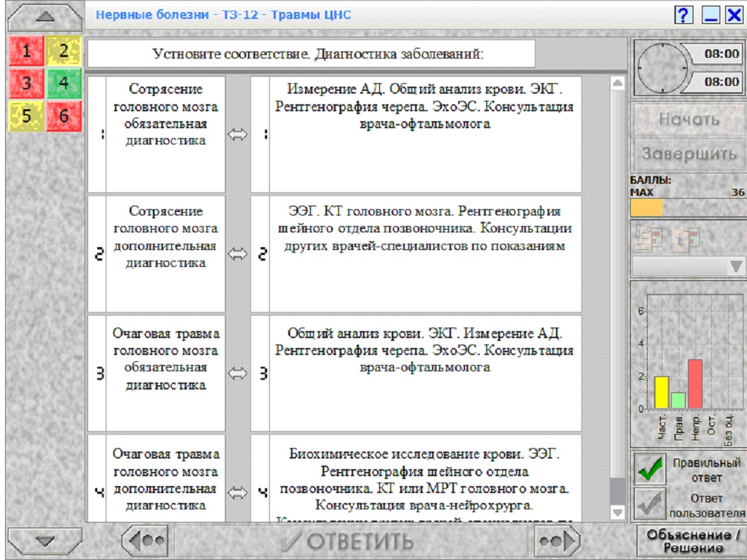
Task: Click the green 'Прав.' chart bar
Action: 679,401
